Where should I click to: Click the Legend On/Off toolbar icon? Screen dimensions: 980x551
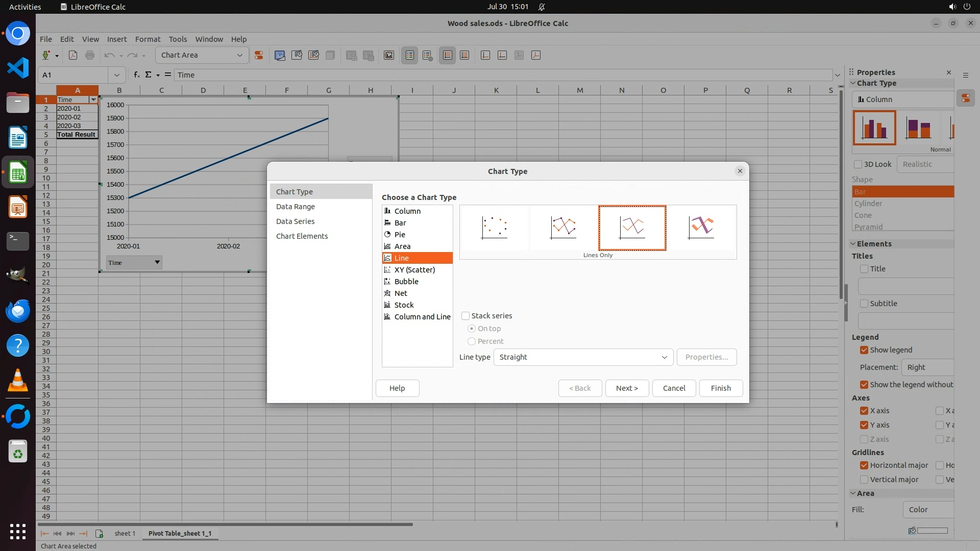(410, 55)
